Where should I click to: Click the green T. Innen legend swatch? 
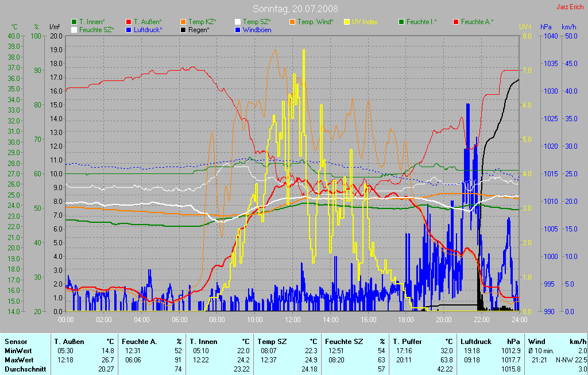74,22
